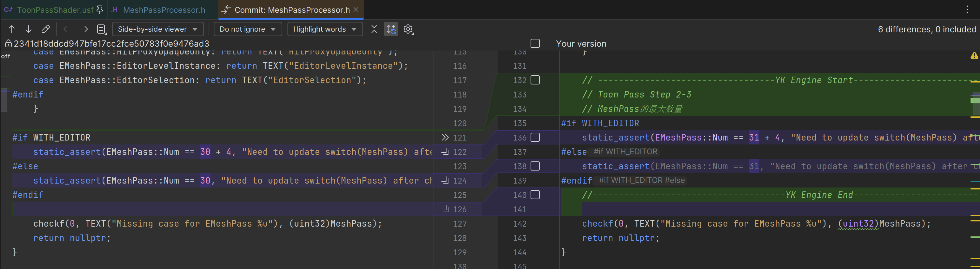Open the Side-by-side viewer dropdown
Screen dimensions: 980x269
point(157,29)
